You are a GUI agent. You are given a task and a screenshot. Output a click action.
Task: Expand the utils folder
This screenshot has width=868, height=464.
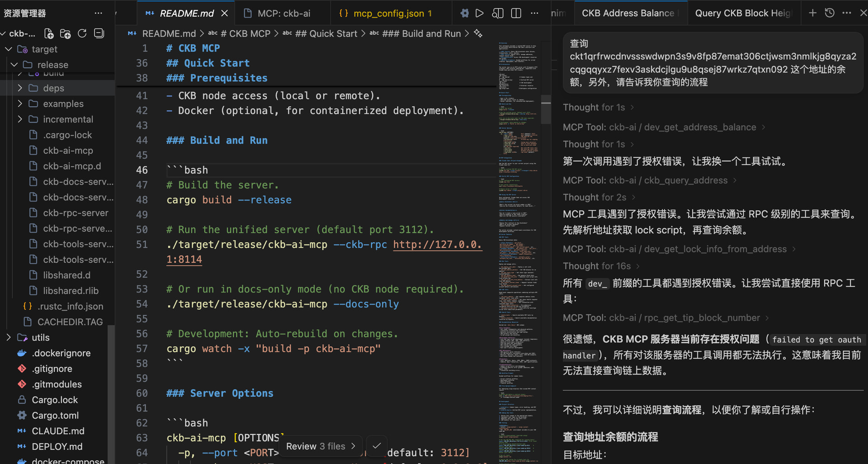point(8,337)
